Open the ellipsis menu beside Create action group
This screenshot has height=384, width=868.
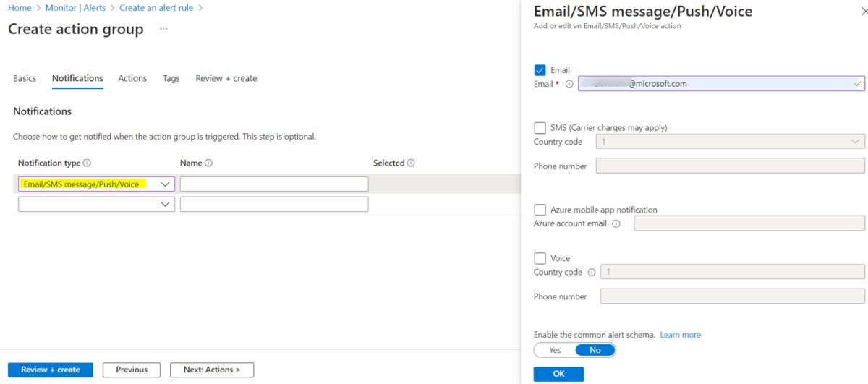[164, 29]
